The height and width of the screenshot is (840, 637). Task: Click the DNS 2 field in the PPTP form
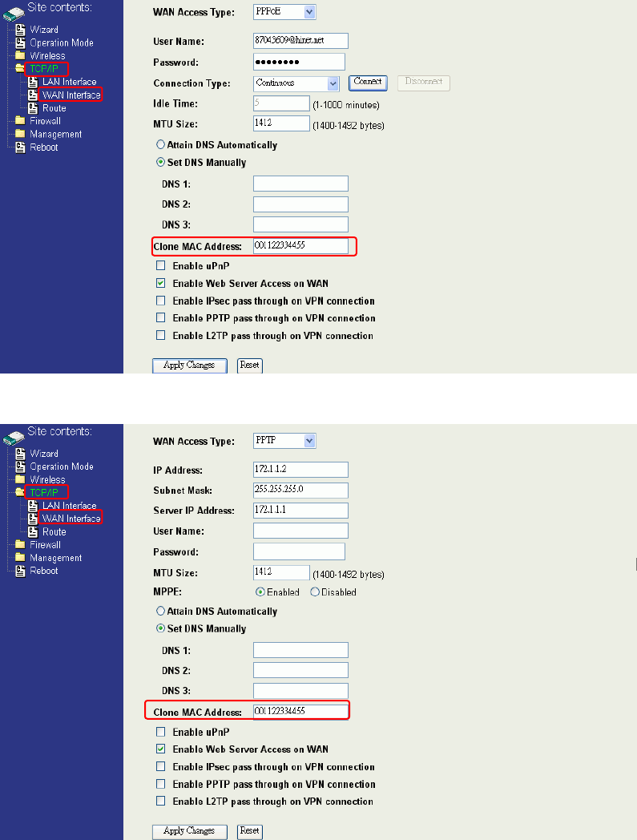300,670
